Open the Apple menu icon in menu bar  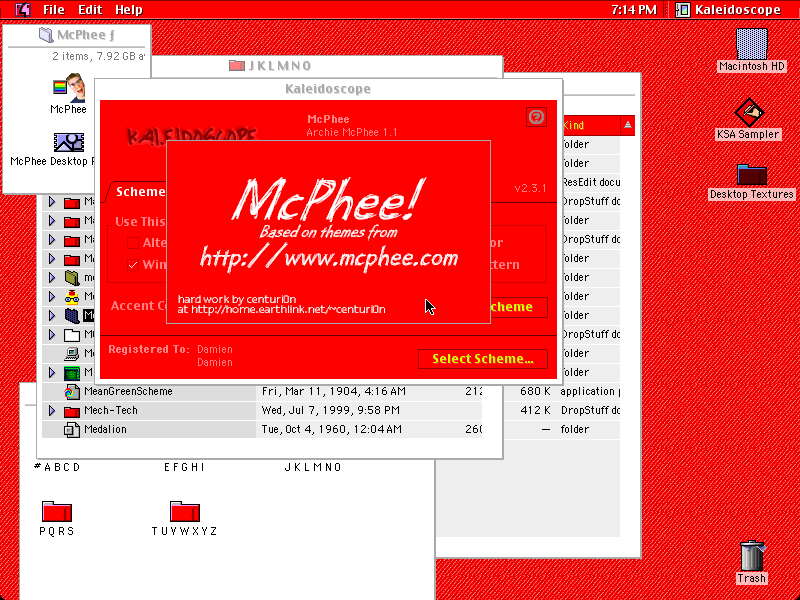[23, 10]
